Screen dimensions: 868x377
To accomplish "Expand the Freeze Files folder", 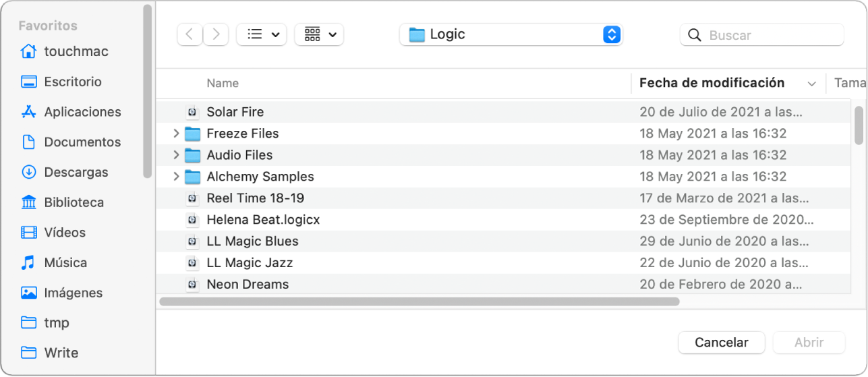I will [x=176, y=134].
